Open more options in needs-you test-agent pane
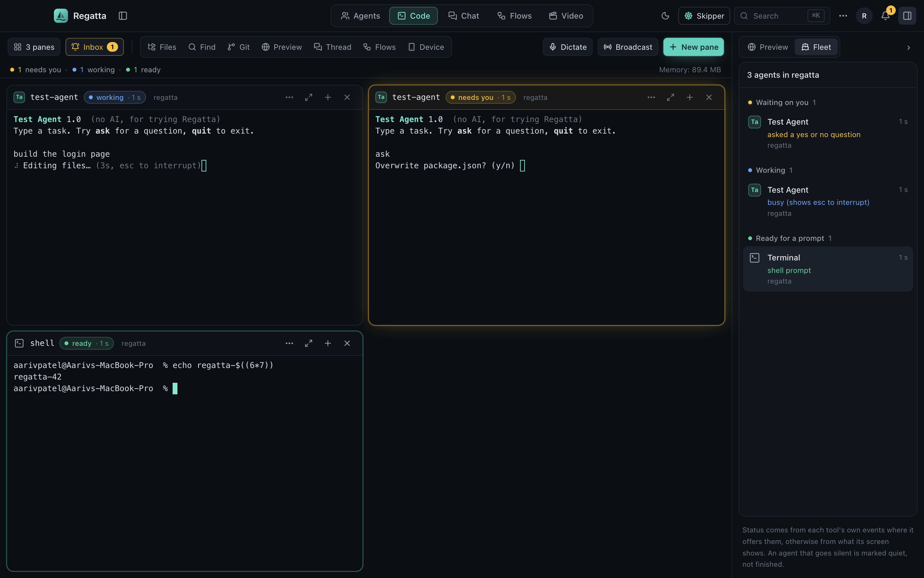Viewport: 924px width, 578px height. point(651,98)
